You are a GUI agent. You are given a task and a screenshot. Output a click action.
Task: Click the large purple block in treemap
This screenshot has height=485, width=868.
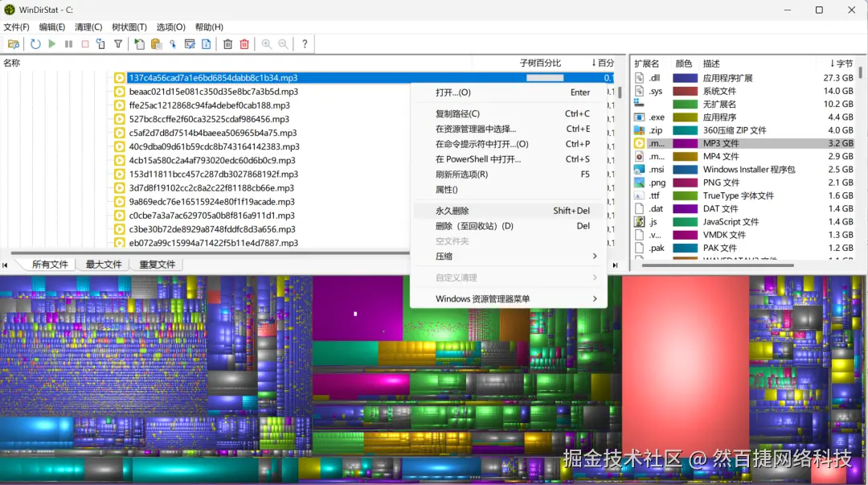pyautogui.click(x=358, y=308)
